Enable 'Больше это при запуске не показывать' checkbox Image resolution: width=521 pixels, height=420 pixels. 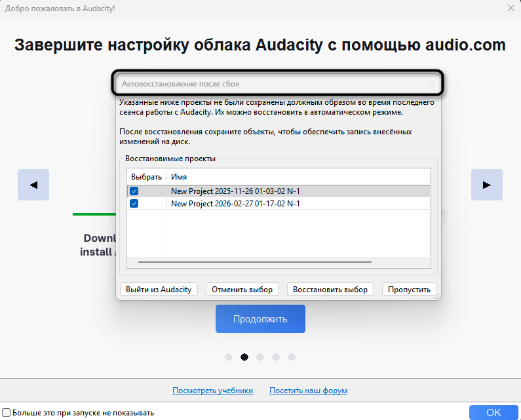(6, 413)
